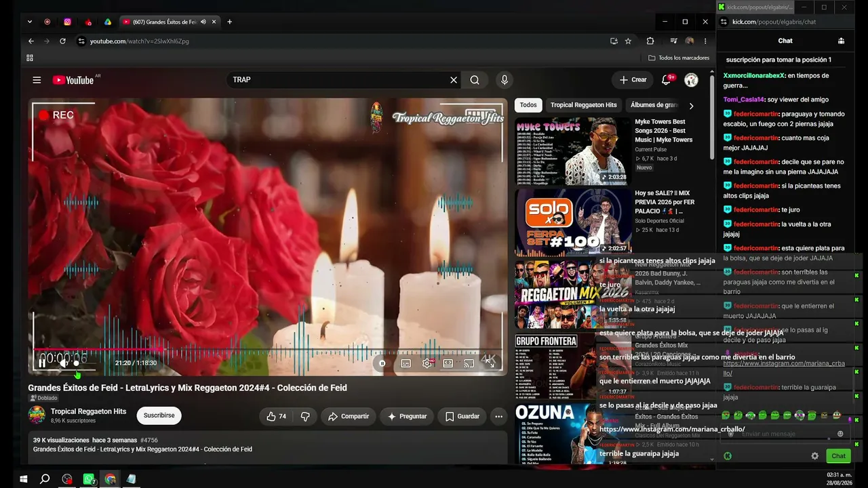
Task: Open the Solo FERPA SET #100 thumbnail
Action: (572, 222)
